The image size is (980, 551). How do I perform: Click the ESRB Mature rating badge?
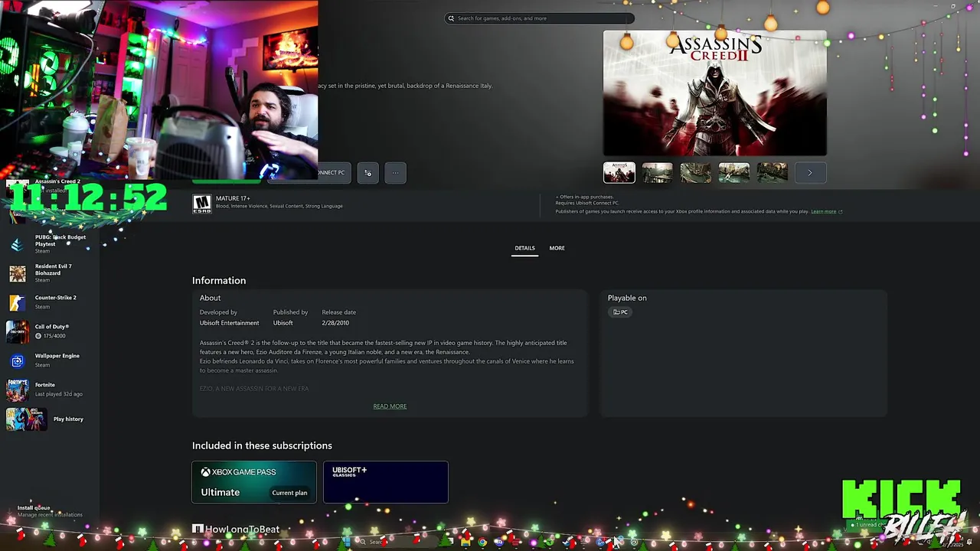201,204
